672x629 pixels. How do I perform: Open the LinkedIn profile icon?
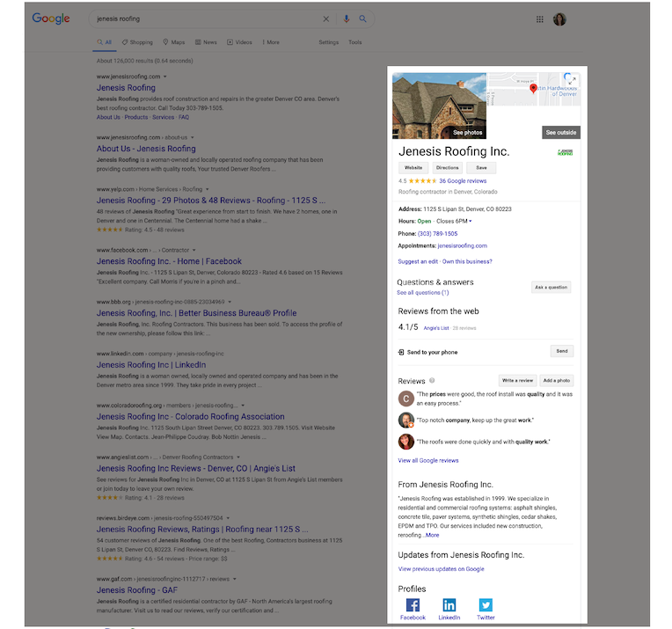click(449, 605)
